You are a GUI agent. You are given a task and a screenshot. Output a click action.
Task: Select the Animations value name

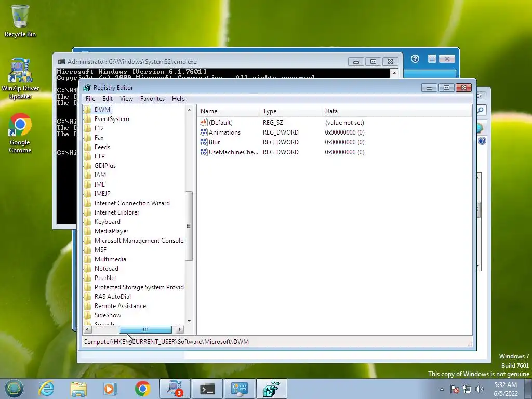click(224, 132)
